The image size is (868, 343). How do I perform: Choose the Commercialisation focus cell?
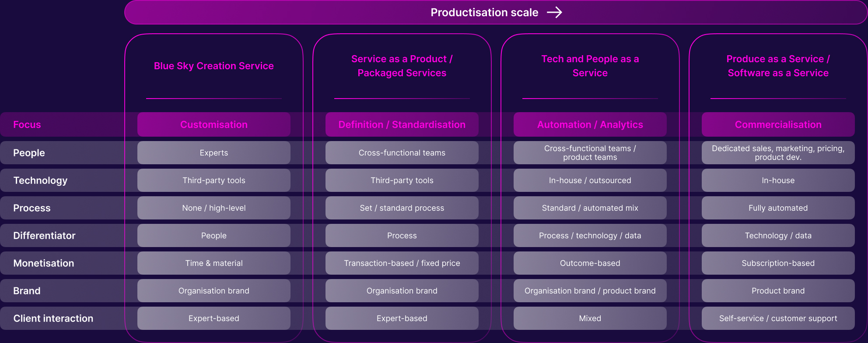click(x=778, y=124)
